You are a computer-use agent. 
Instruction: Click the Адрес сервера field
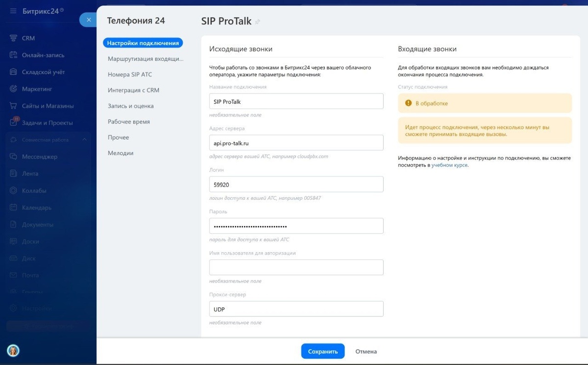[x=296, y=143]
